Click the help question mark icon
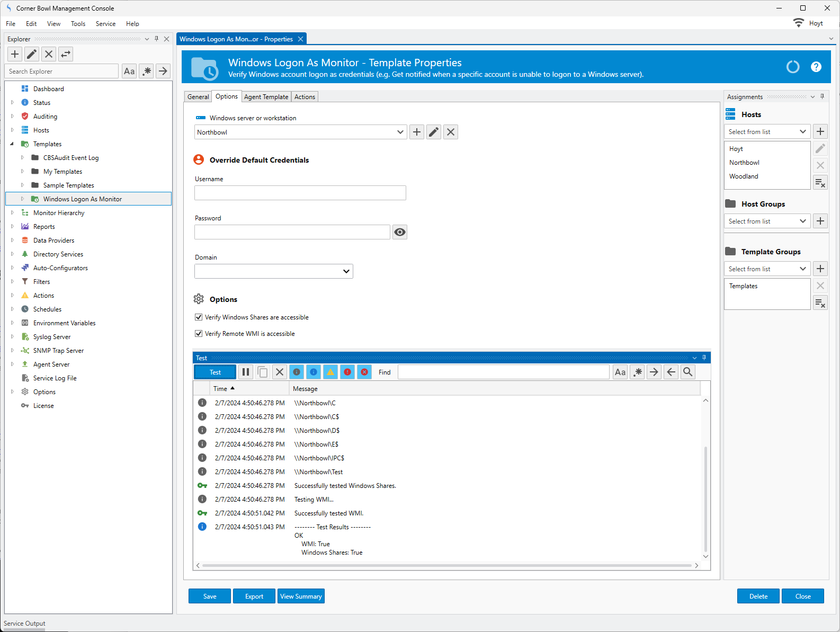The image size is (840, 632). coord(816,67)
